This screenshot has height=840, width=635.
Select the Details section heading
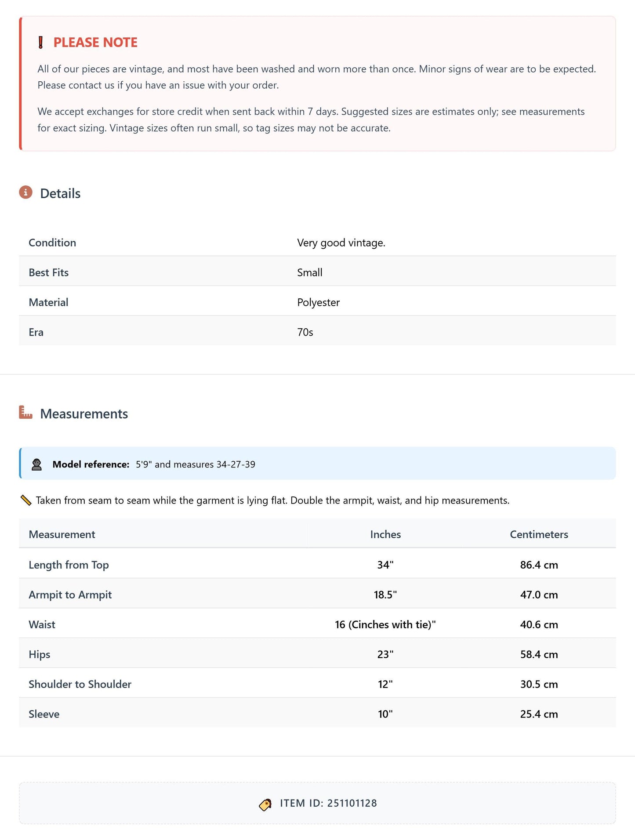click(60, 193)
